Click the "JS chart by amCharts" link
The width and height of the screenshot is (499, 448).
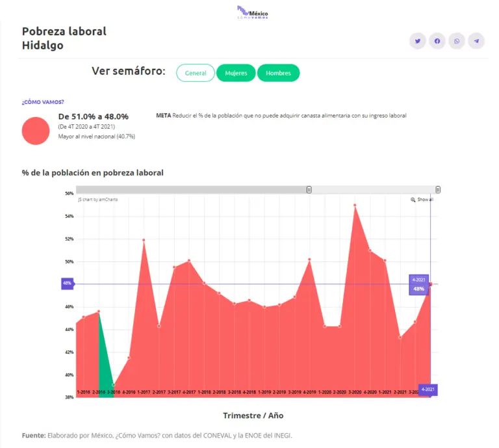(x=98, y=200)
